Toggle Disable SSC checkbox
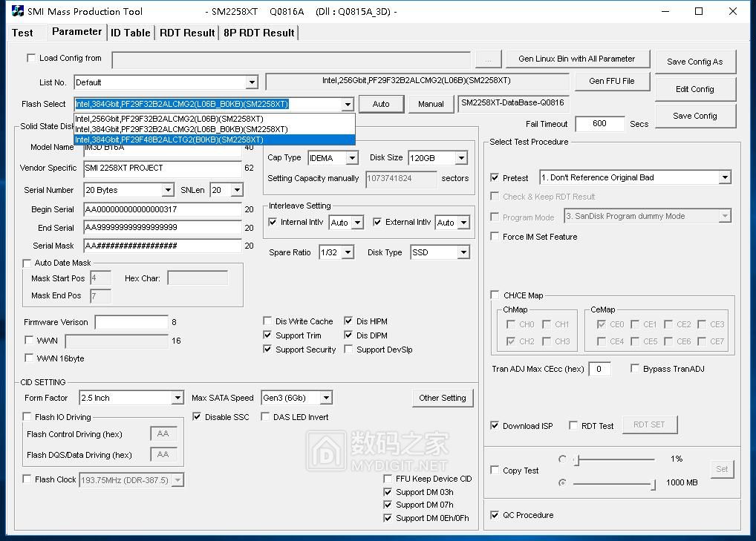 pos(197,417)
